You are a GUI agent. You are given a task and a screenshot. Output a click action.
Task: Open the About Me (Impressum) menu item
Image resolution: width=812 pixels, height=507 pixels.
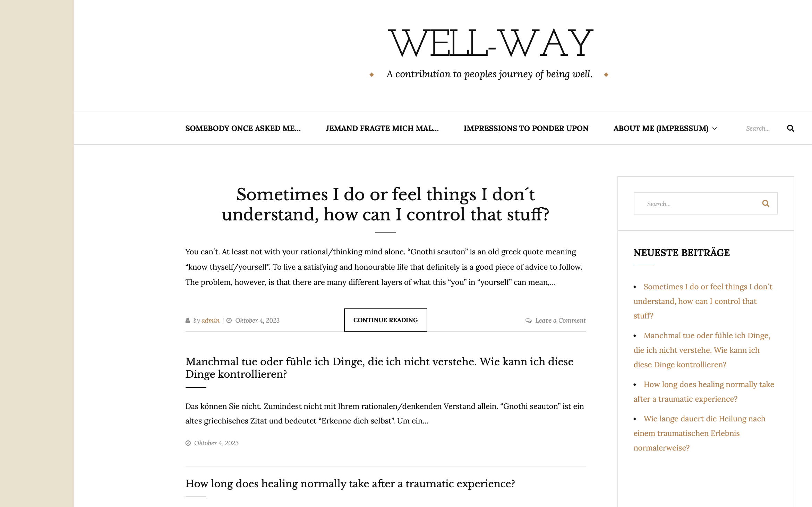coord(661,129)
